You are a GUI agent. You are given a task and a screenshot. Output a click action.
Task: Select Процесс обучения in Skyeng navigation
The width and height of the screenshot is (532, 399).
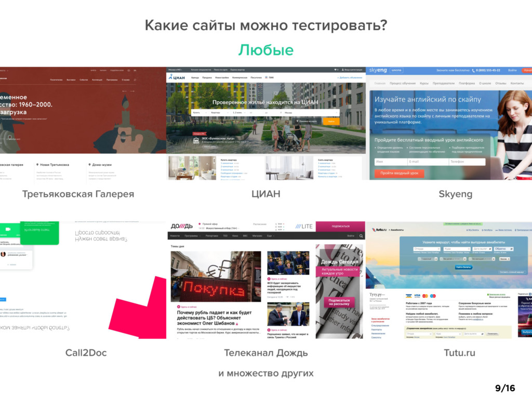point(403,84)
